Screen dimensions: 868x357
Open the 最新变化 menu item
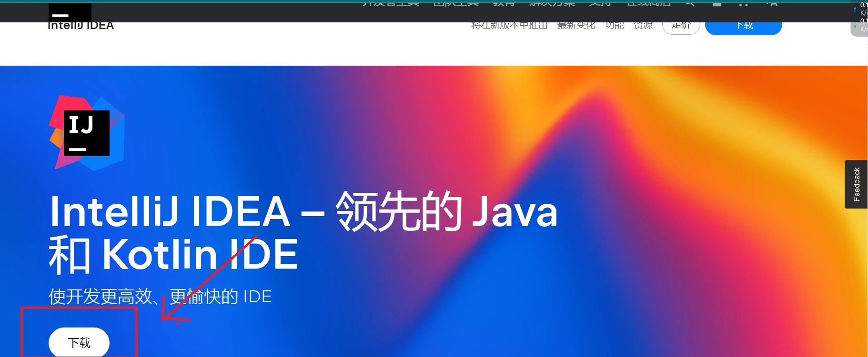coord(576,26)
